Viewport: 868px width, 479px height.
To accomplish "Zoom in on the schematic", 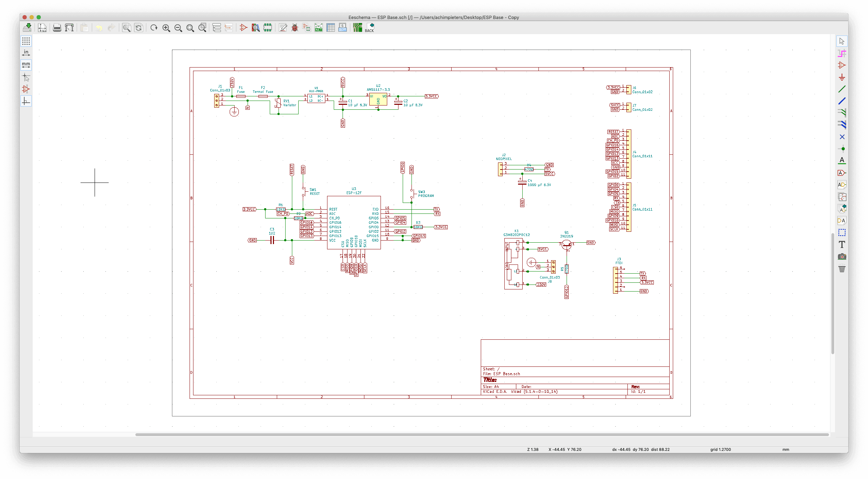I will coord(166,28).
